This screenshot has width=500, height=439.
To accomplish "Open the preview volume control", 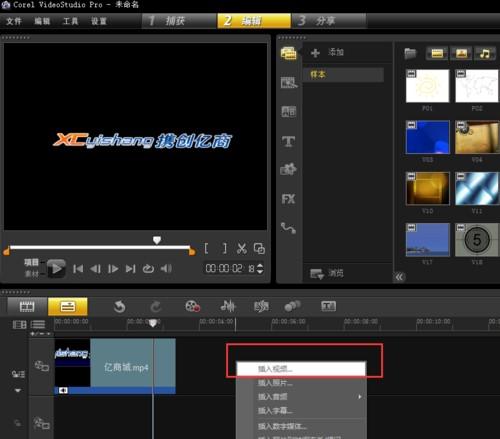I will tap(166, 269).
